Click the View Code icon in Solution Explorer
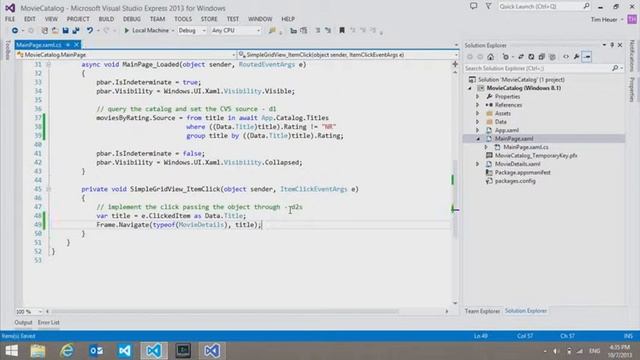The height and width of the screenshot is (360, 640). [x=566, y=57]
